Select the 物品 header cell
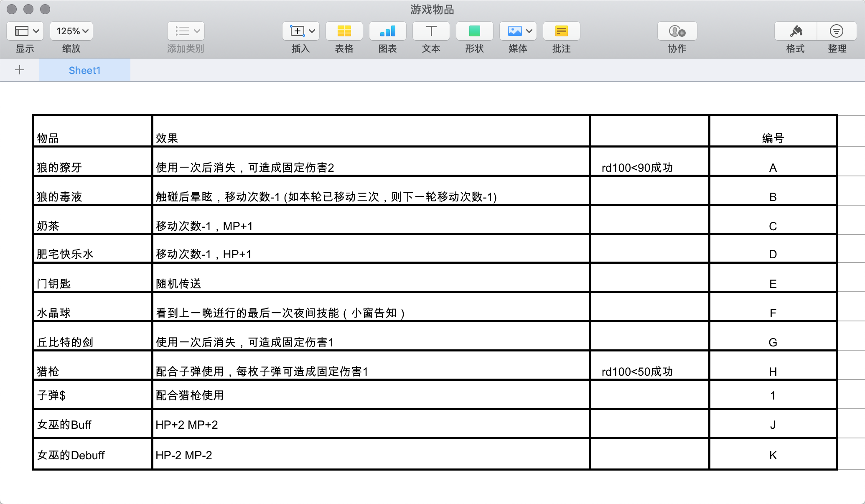 [93, 131]
